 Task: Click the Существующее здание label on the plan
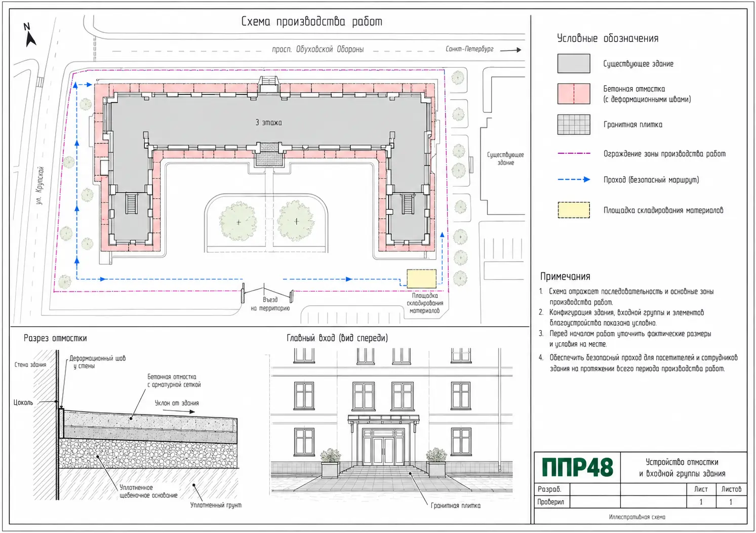coord(505,158)
